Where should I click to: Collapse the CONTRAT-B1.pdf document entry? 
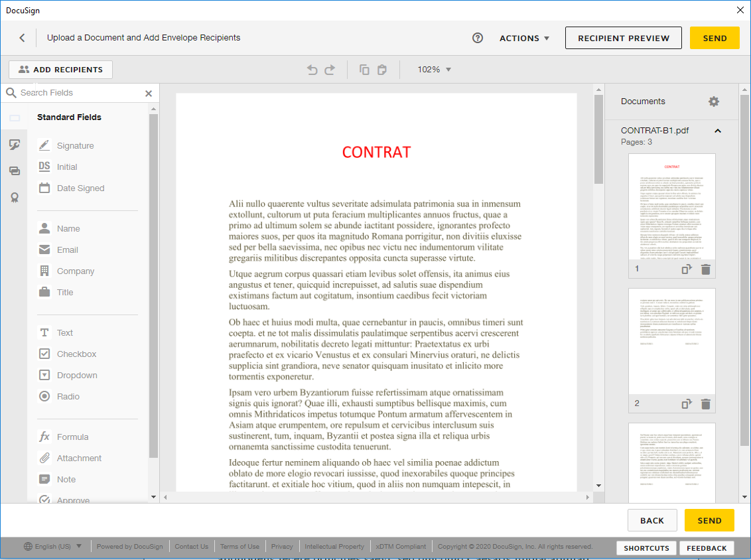pos(717,131)
